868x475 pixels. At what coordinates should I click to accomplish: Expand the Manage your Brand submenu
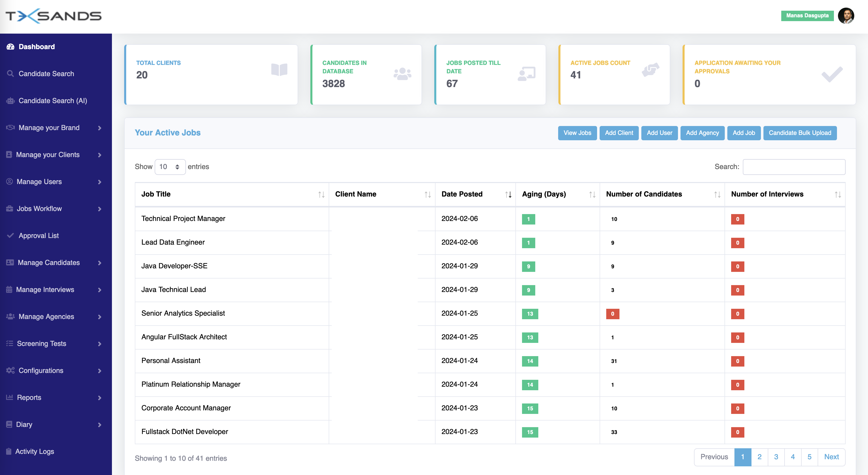tap(99, 128)
